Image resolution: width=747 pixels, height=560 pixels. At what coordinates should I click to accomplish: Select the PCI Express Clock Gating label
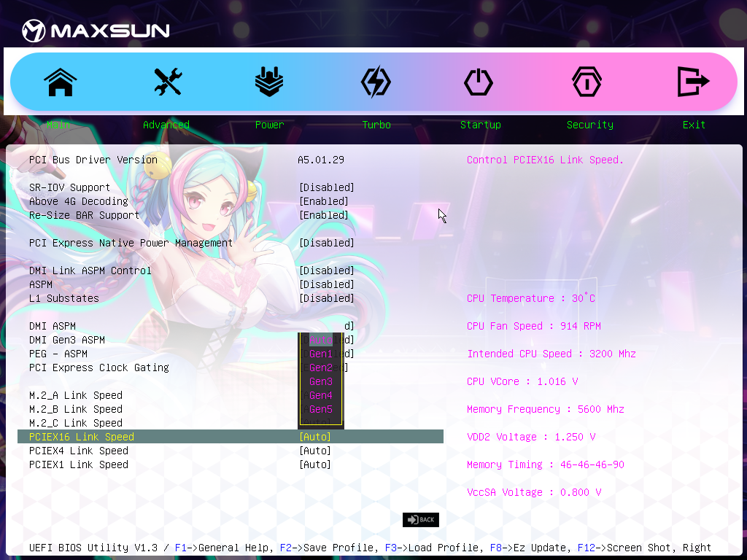[x=99, y=367]
